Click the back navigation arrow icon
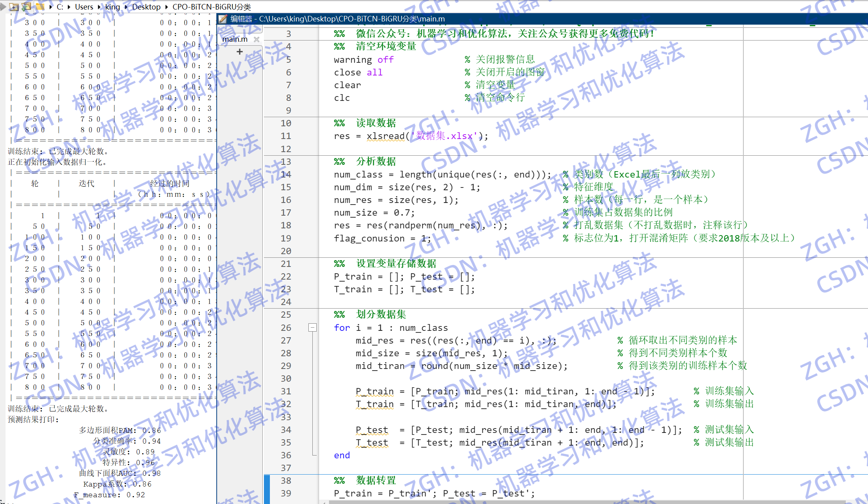Viewport: 868px width, 504px height. [x=3, y=6]
